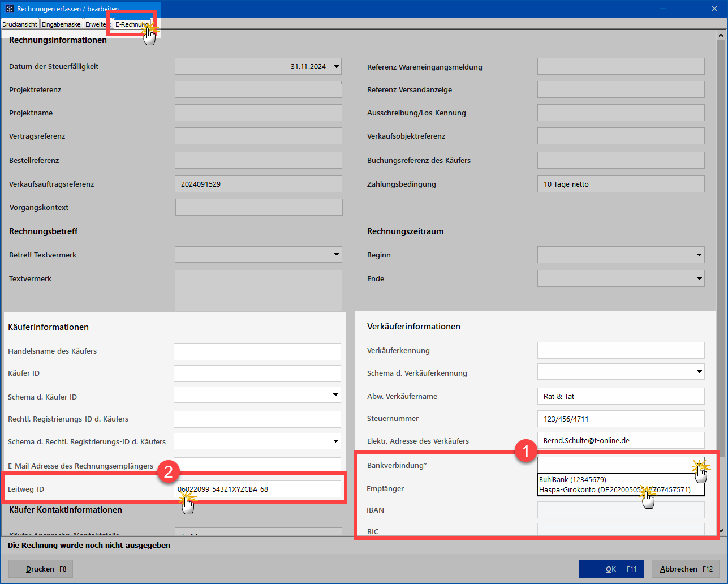
Task: Expand Schema d. Käufer-ID dropdown
Action: pyautogui.click(x=335, y=394)
